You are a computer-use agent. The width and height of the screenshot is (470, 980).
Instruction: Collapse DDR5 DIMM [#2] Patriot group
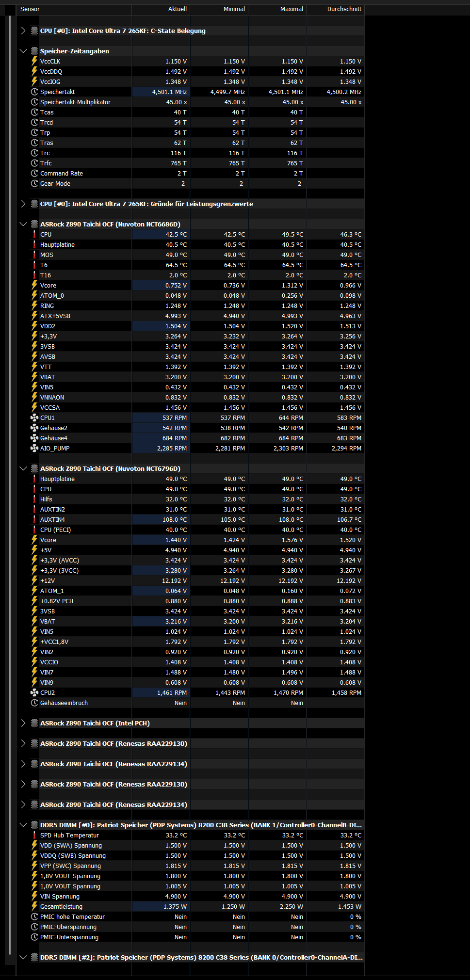(x=23, y=957)
